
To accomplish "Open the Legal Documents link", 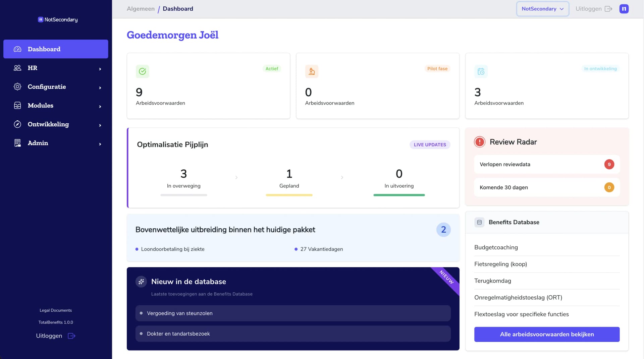I will 56,310.
